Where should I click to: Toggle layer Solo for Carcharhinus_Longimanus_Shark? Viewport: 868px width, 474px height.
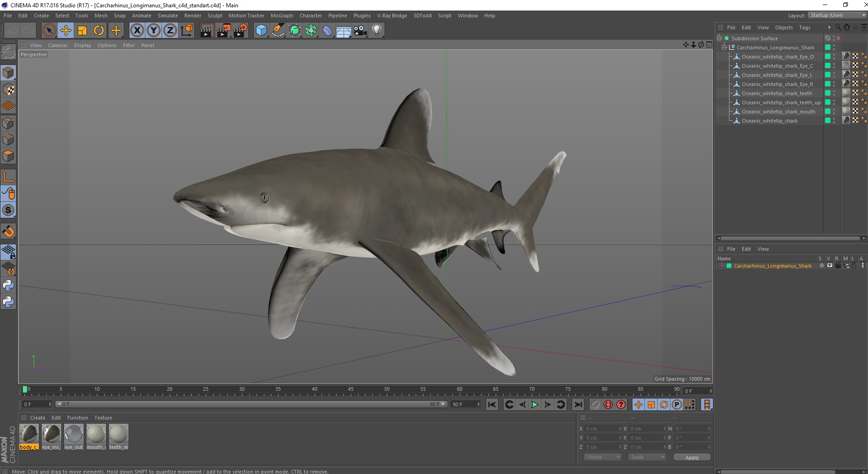click(821, 265)
